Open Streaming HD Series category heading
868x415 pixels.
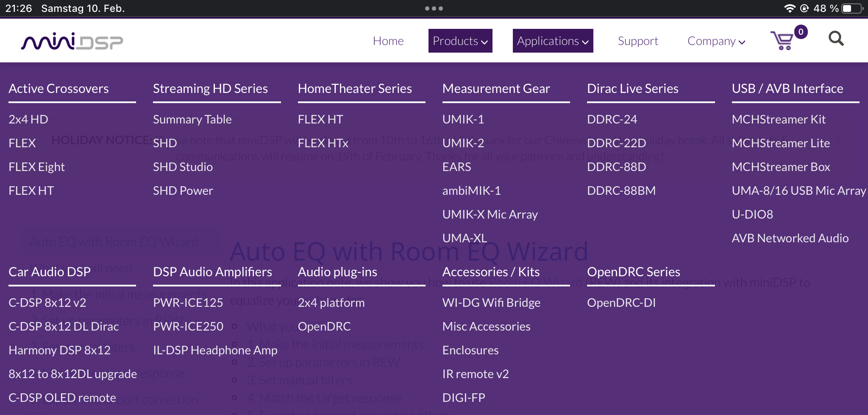210,88
